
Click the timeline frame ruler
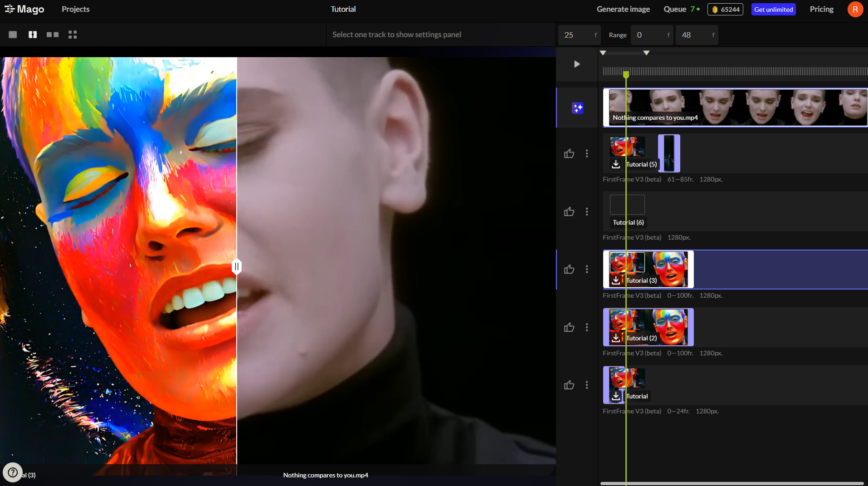click(735, 71)
